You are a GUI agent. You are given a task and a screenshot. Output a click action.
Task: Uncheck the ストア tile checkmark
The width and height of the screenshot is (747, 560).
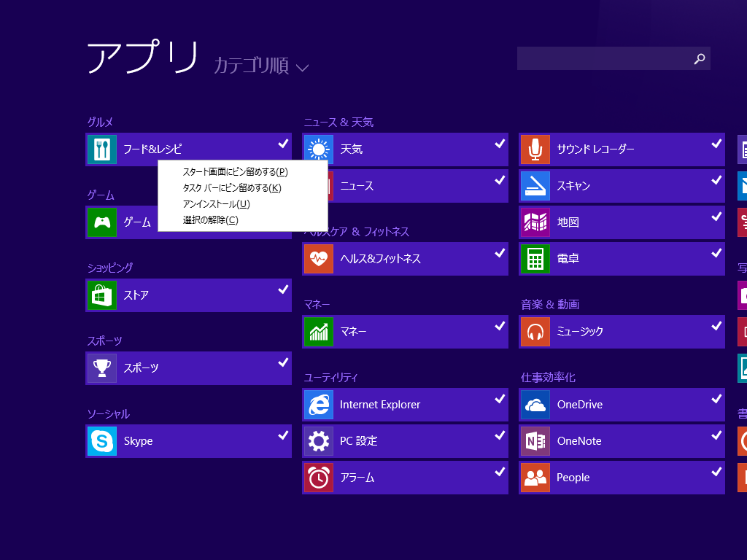(x=283, y=289)
